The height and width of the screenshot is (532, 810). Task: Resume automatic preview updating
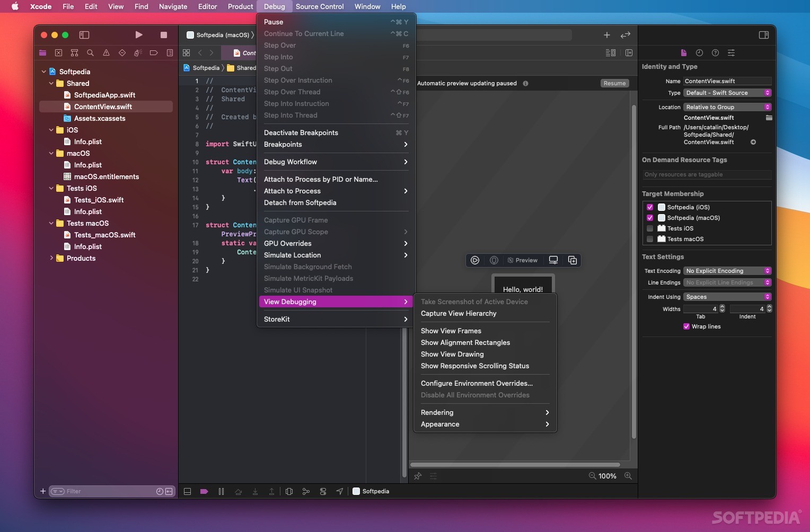pyautogui.click(x=614, y=83)
